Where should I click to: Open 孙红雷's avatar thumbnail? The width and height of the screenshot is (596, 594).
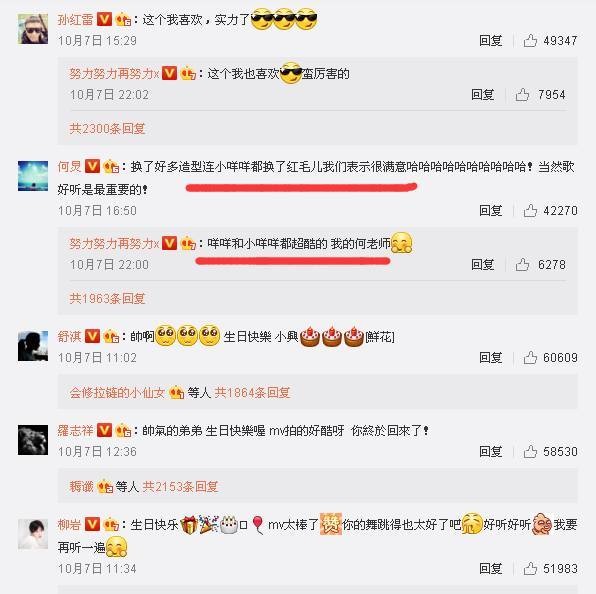[x=33, y=29]
